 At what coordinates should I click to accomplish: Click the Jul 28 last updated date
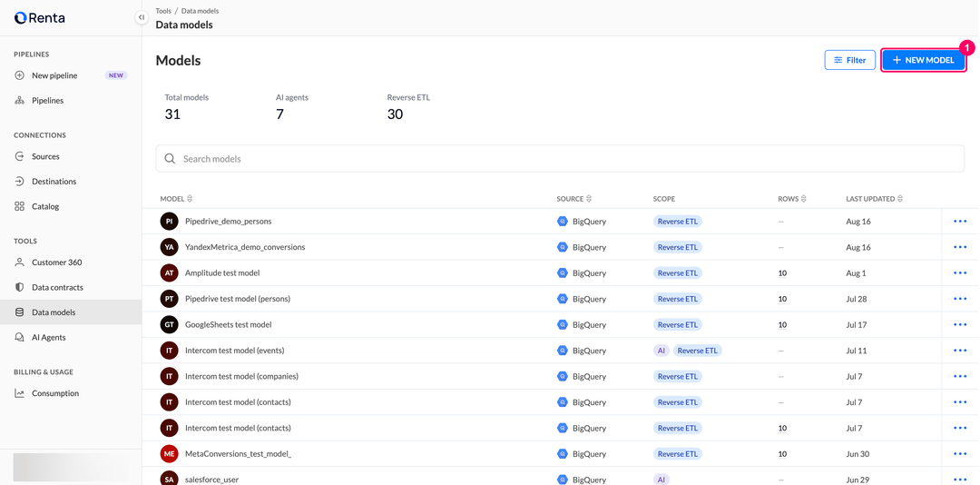pyautogui.click(x=857, y=299)
